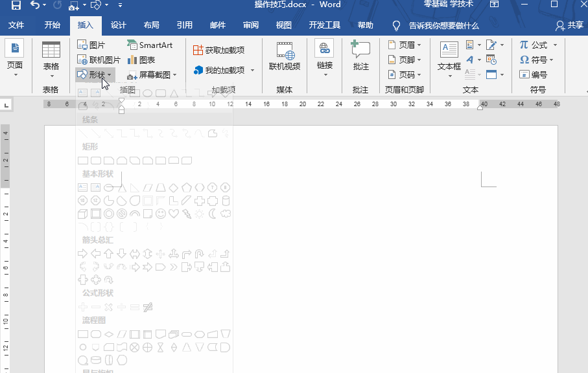
Task: Select the straight line shape under 线条
Action: coord(83,133)
